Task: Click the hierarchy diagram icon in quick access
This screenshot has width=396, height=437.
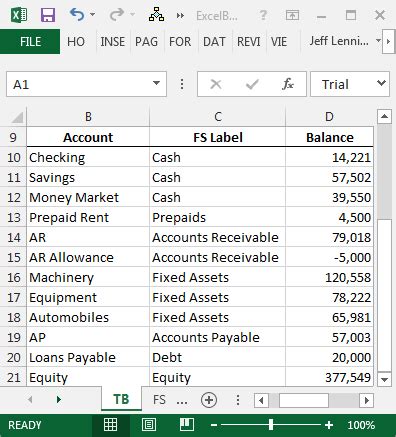Action: 156,15
